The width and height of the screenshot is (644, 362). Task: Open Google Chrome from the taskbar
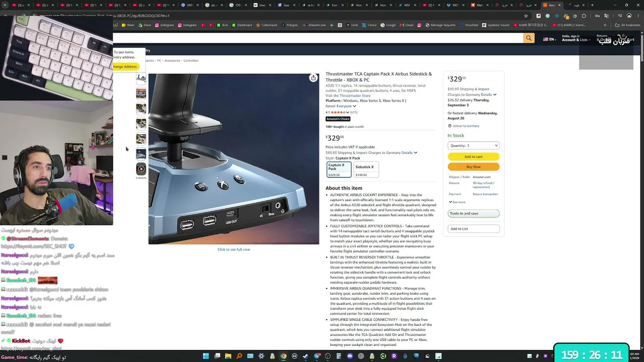(283, 356)
